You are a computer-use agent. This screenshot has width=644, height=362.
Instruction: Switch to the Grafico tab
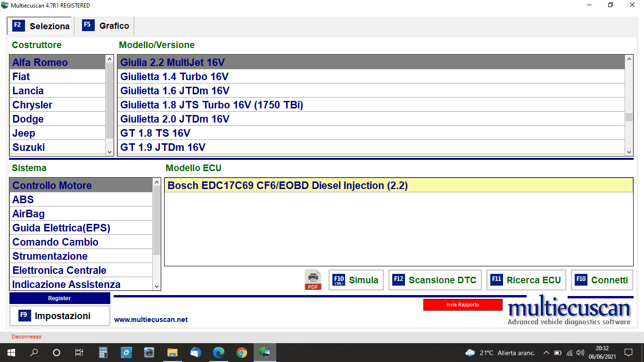pyautogui.click(x=106, y=26)
